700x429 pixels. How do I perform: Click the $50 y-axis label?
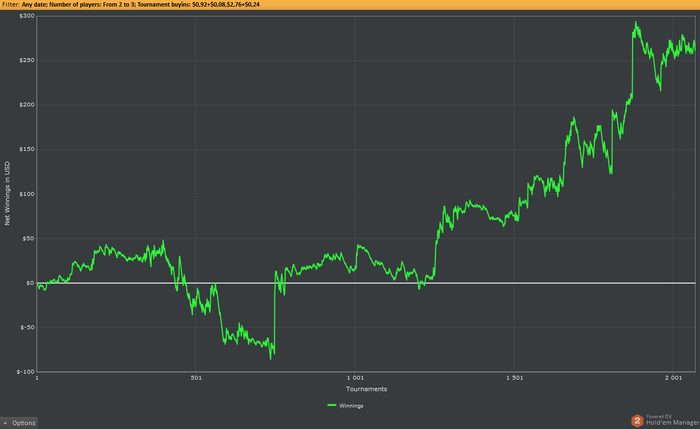[x=28, y=238]
